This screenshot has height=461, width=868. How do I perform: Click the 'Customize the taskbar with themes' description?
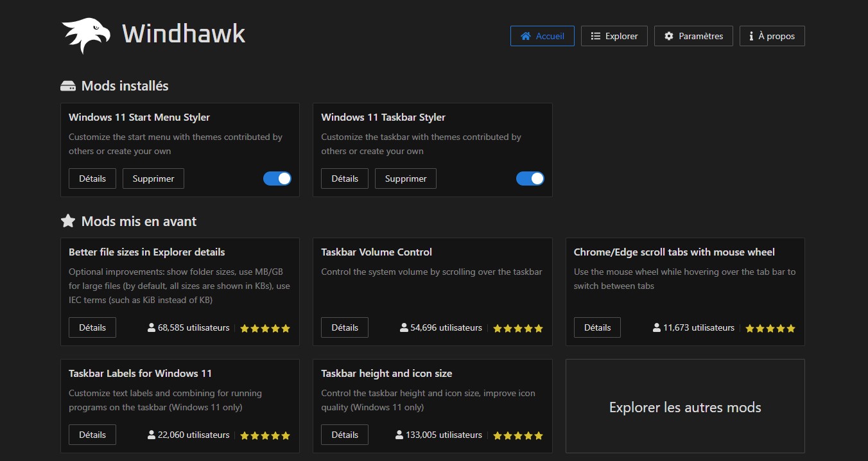point(421,144)
